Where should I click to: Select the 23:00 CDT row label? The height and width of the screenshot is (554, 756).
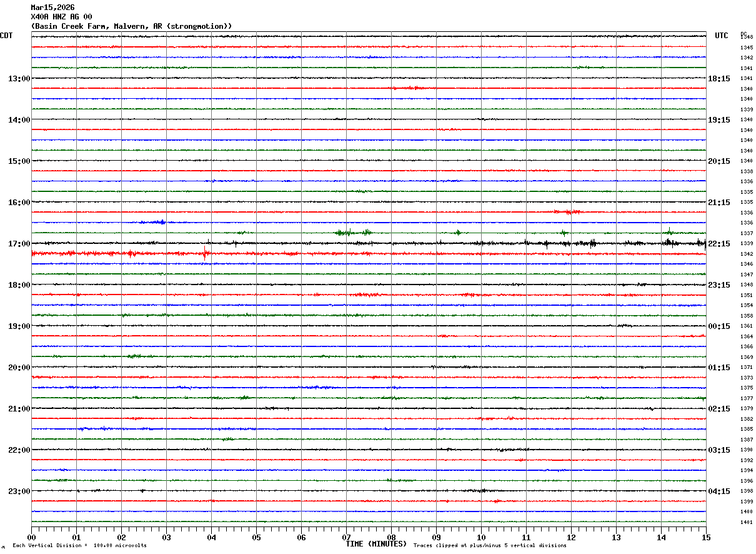tap(19, 491)
